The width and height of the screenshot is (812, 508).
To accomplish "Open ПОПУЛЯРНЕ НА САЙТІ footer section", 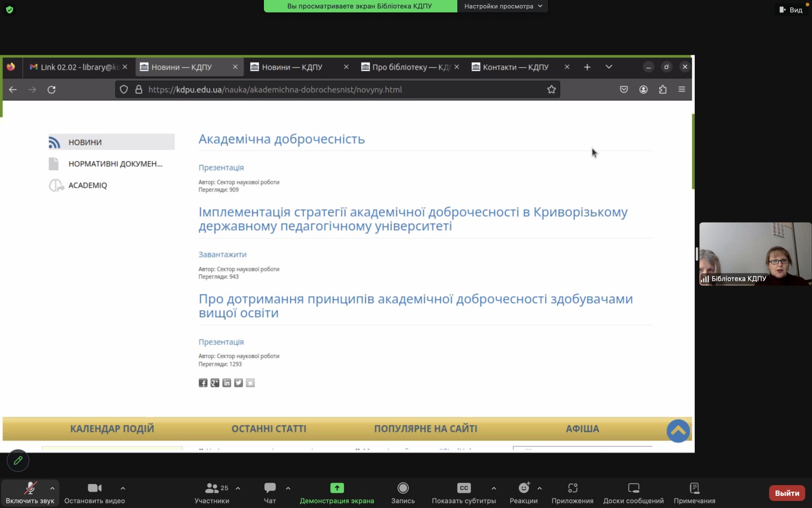I will coord(426,429).
